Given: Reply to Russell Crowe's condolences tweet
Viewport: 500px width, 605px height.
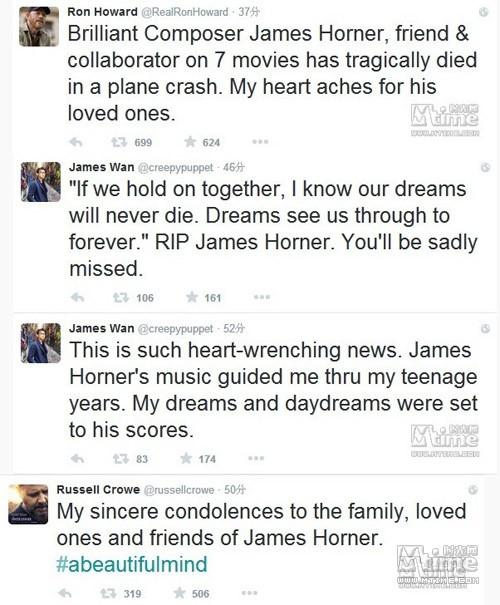Looking at the screenshot, I should click(x=64, y=593).
